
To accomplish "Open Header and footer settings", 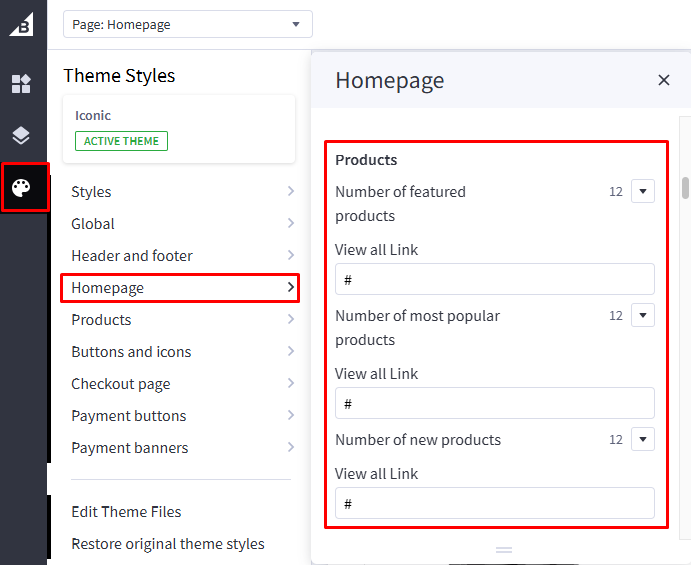I will [x=180, y=256].
